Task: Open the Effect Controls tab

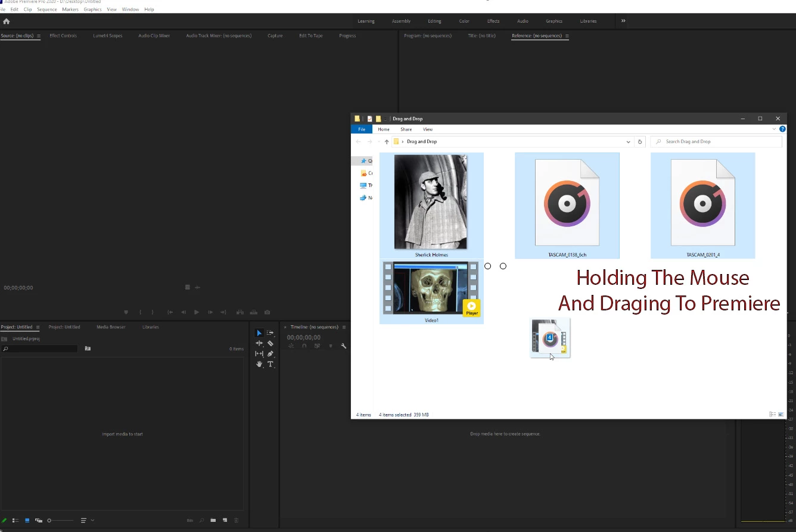Action: click(x=63, y=36)
